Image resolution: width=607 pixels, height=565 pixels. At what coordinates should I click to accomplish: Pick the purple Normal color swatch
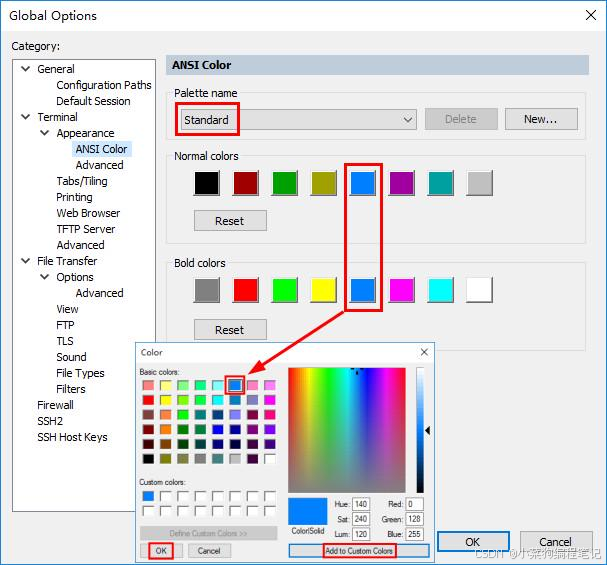[x=402, y=183]
